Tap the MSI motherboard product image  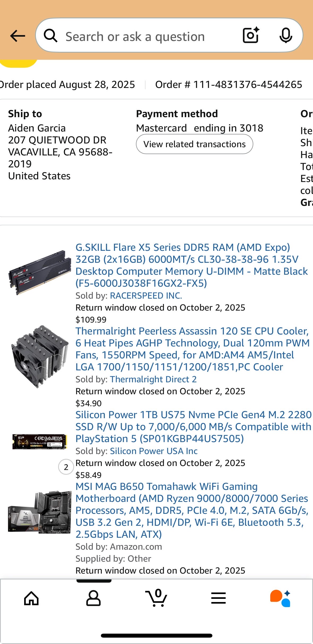40,512
